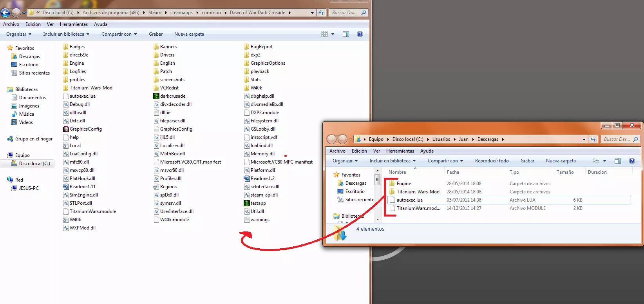Change view icon in Descargas window toolbar
Screen dimensions: 644x304
click(596, 161)
